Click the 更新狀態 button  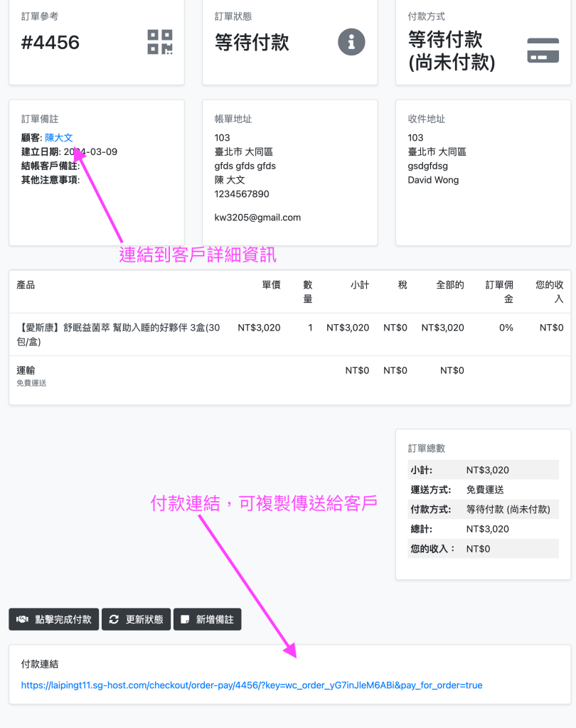tap(137, 619)
